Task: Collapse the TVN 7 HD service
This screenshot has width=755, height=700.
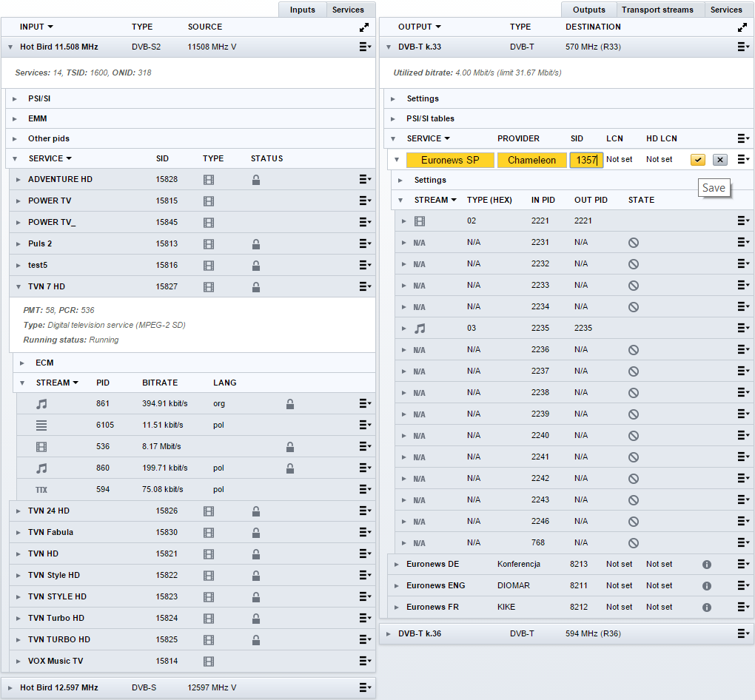Action: tap(19, 287)
